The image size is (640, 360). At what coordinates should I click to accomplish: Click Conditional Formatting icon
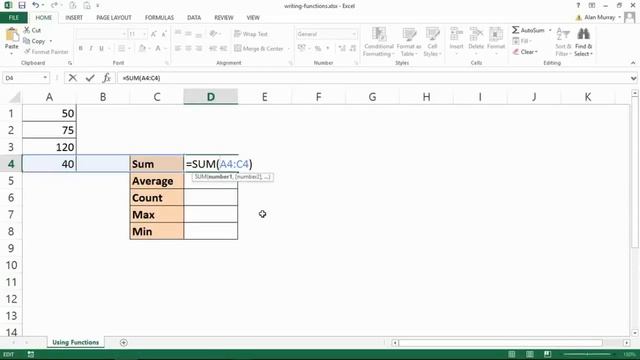click(x=379, y=34)
